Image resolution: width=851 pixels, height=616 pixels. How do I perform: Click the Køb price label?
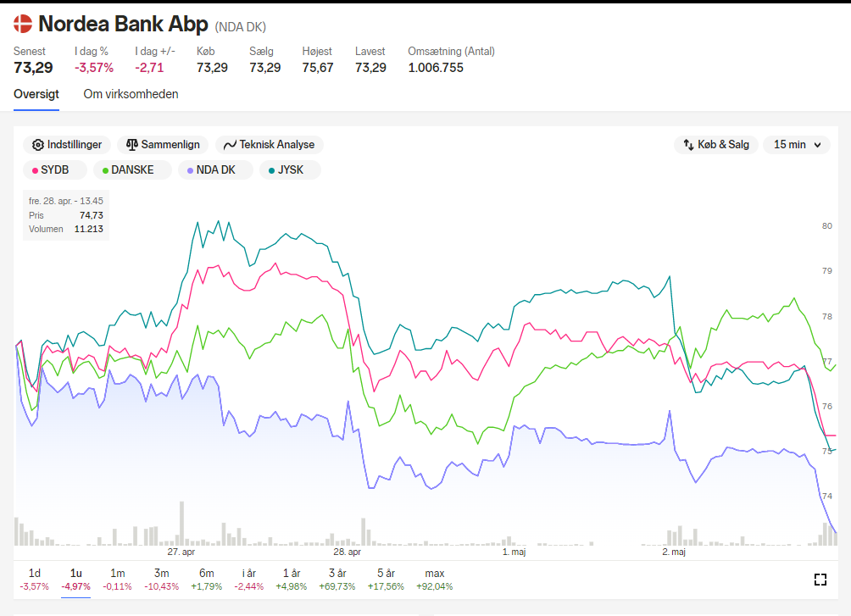(x=206, y=51)
